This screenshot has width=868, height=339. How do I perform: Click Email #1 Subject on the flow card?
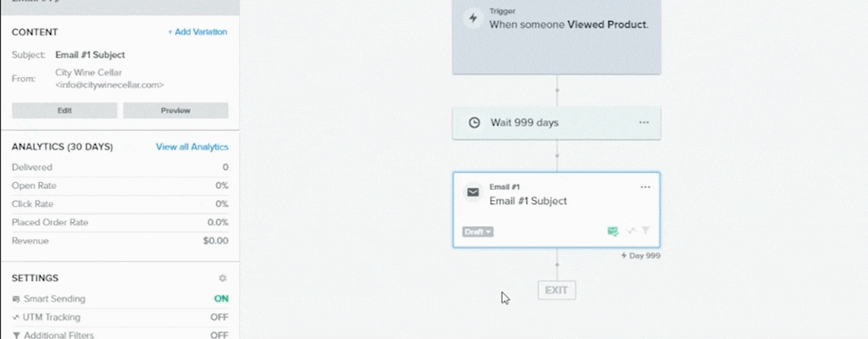pos(528,201)
